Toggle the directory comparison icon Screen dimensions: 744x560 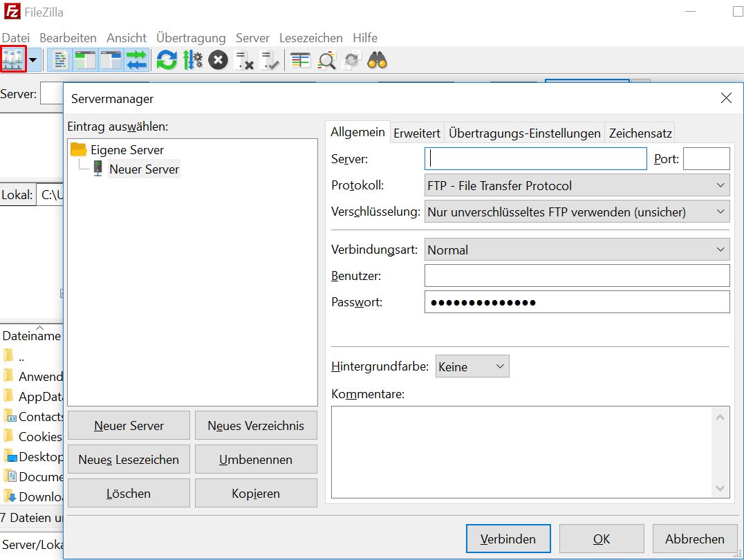point(300,60)
